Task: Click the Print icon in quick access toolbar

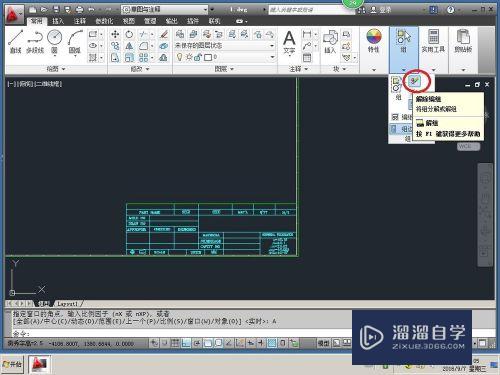Action: [x=79, y=9]
